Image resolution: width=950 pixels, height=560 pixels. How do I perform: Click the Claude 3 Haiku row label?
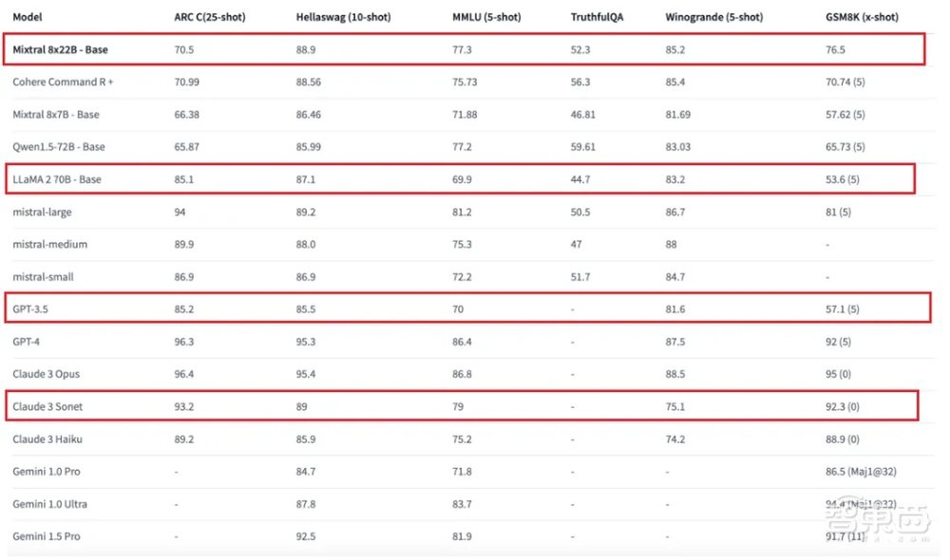pyautogui.click(x=47, y=439)
